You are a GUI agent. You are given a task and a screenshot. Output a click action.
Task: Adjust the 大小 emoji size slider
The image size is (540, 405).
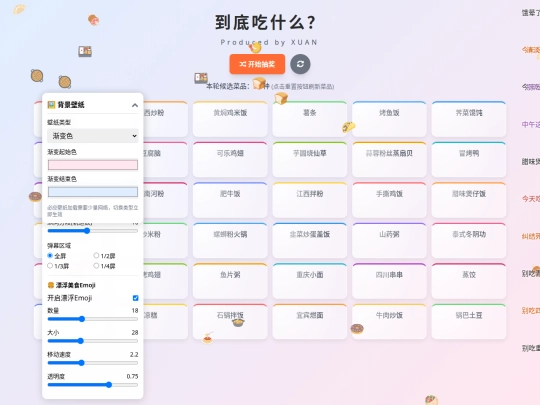click(x=93, y=341)
